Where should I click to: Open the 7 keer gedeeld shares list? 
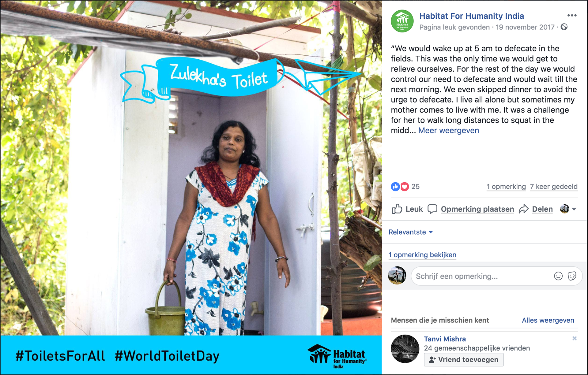coord(554,187)
